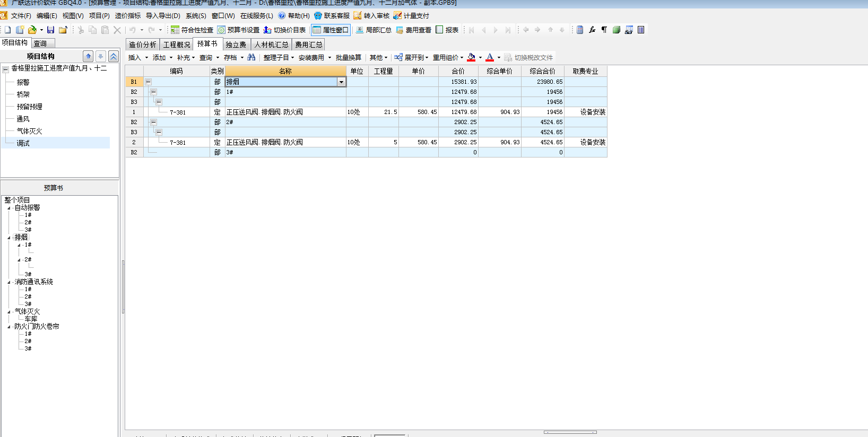
Task: Switch to the 人材机汇总 tab
Action: pos(271,45)
